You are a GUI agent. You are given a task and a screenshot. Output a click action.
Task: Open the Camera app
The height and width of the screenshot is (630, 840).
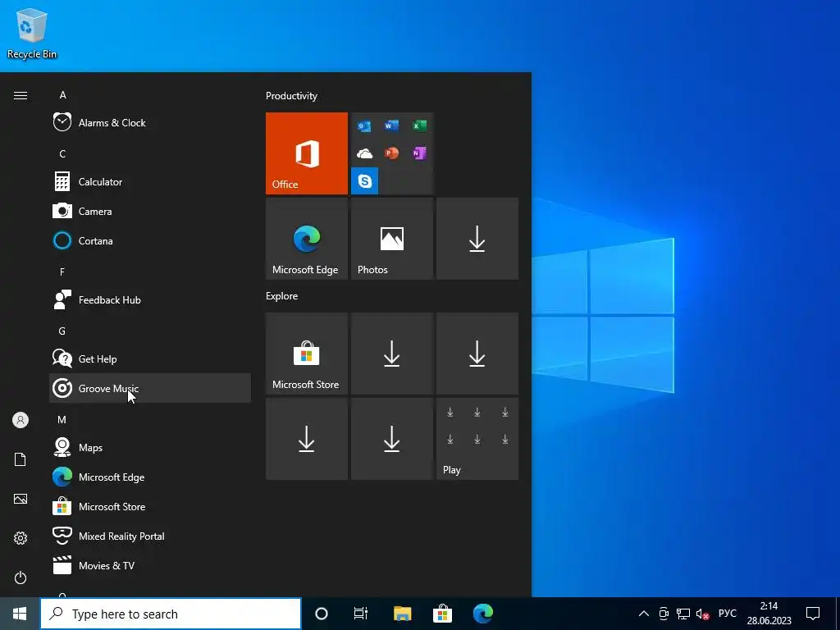(150, 211)
